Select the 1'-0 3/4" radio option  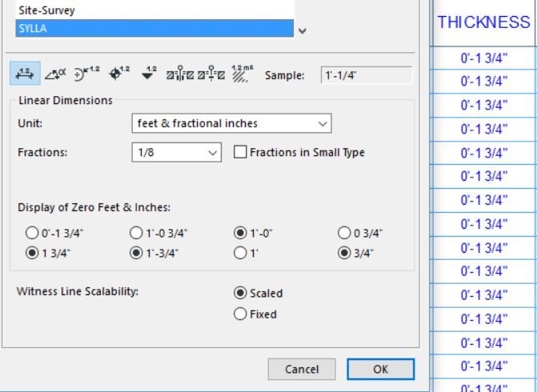(x=135, y=233)
